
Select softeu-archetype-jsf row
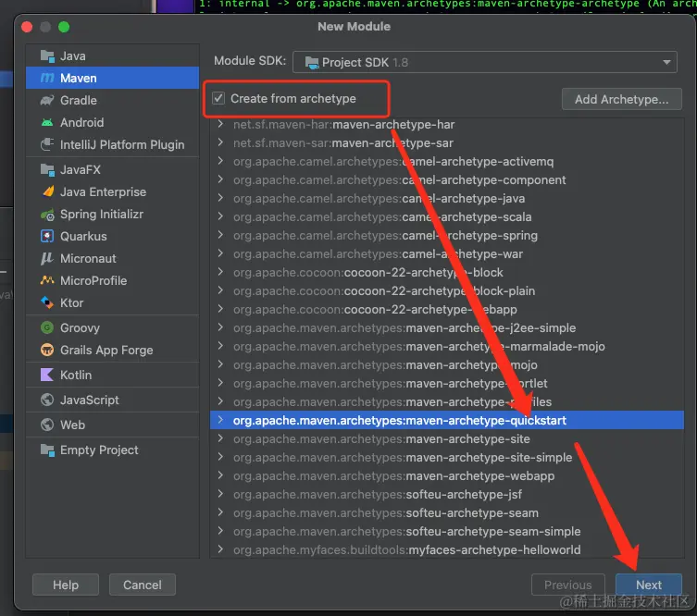tap(447, 494)
